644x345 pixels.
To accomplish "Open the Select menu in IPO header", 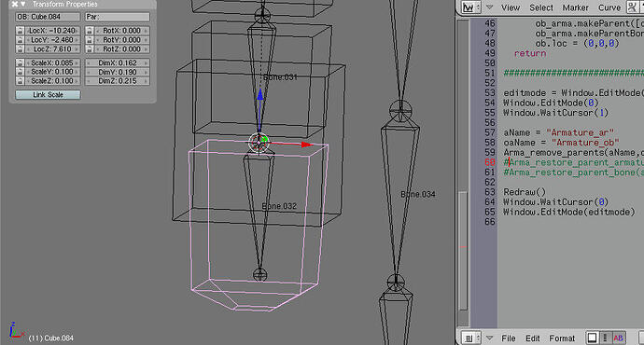I will [541, 7].
